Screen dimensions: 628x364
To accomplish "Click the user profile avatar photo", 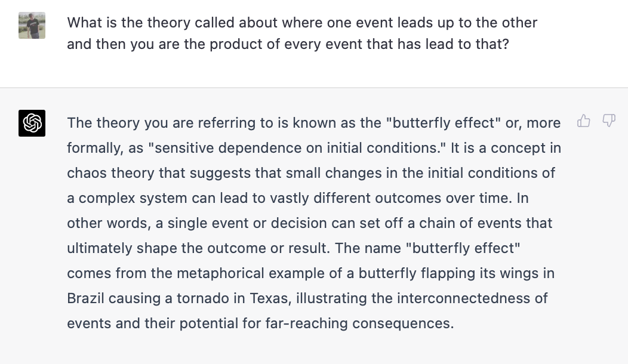I will point(32,26).
